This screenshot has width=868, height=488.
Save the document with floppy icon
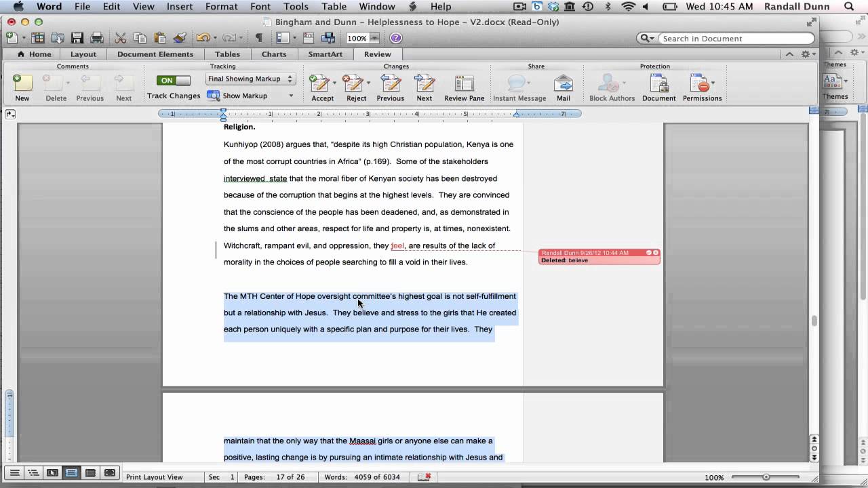[77, 38]
